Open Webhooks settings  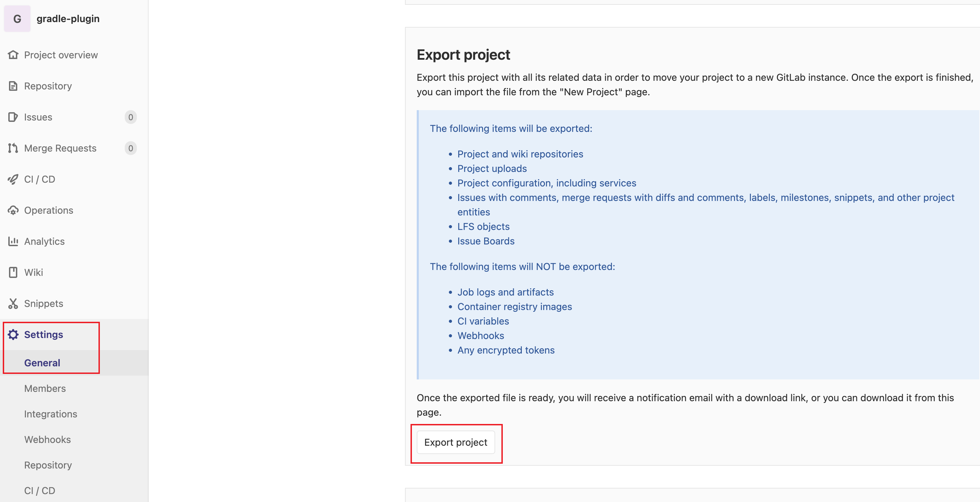coord(48,439)
